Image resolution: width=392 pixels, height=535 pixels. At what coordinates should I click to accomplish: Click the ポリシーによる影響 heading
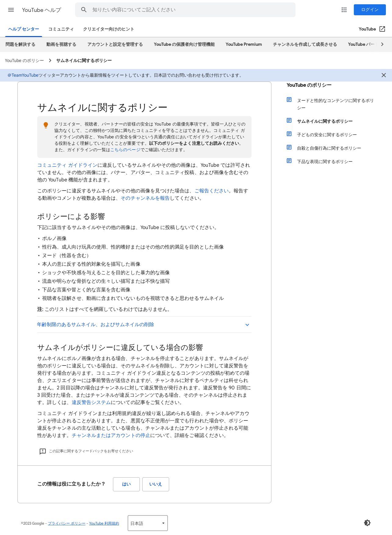point(71,217)
